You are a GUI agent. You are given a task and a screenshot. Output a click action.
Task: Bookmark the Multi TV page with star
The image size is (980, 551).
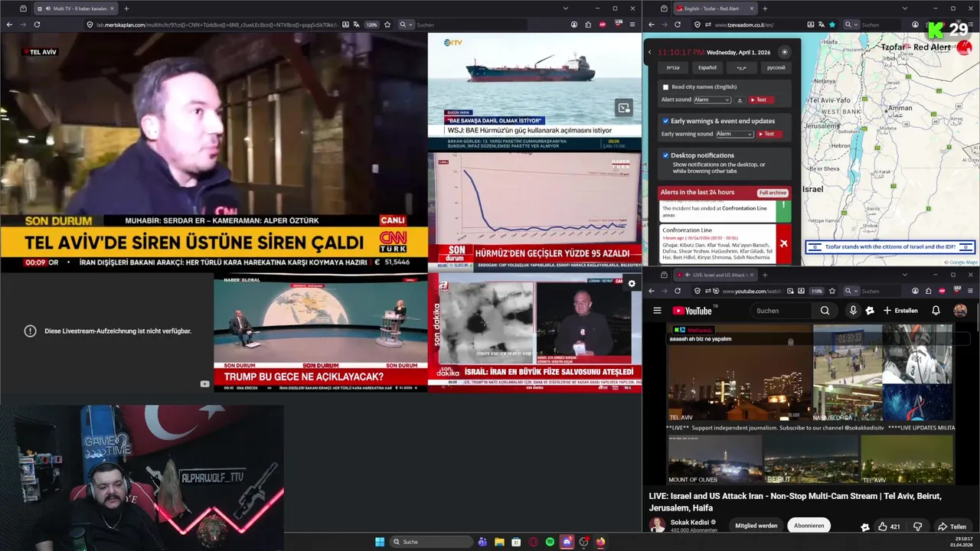(x=387, y=24)
